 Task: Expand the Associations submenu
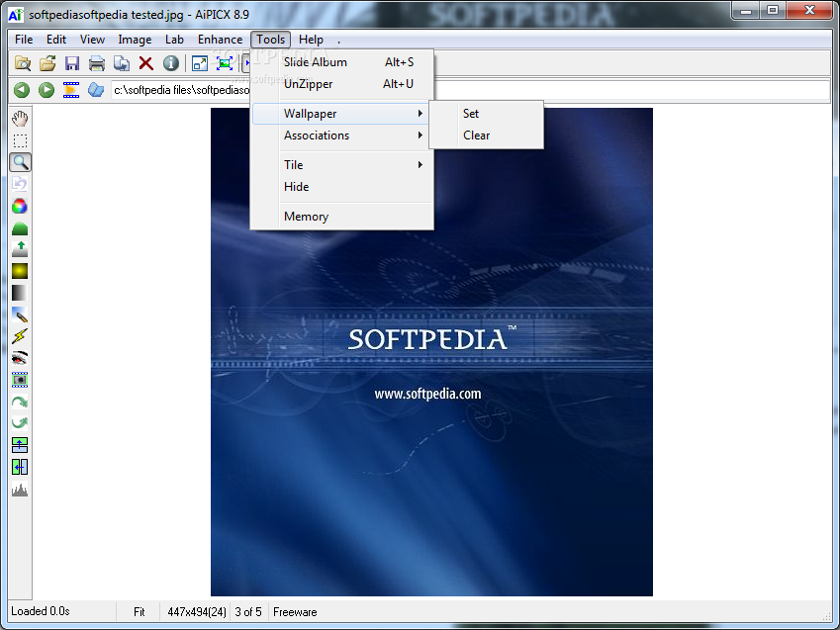[x=341, y=135]
